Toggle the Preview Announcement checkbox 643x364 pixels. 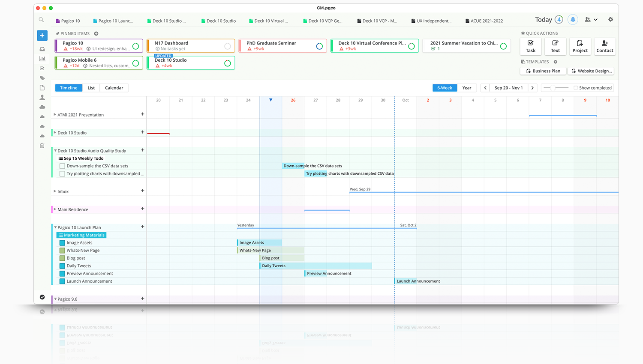(x=62, y=274)
